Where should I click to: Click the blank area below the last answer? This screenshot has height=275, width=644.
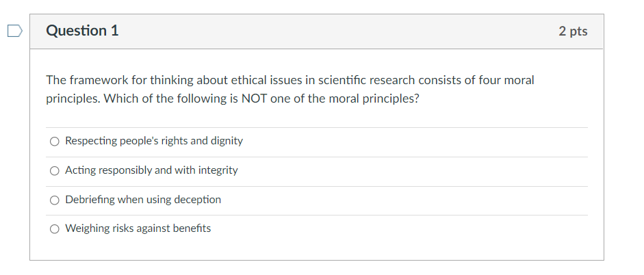[x=316, y=249]
